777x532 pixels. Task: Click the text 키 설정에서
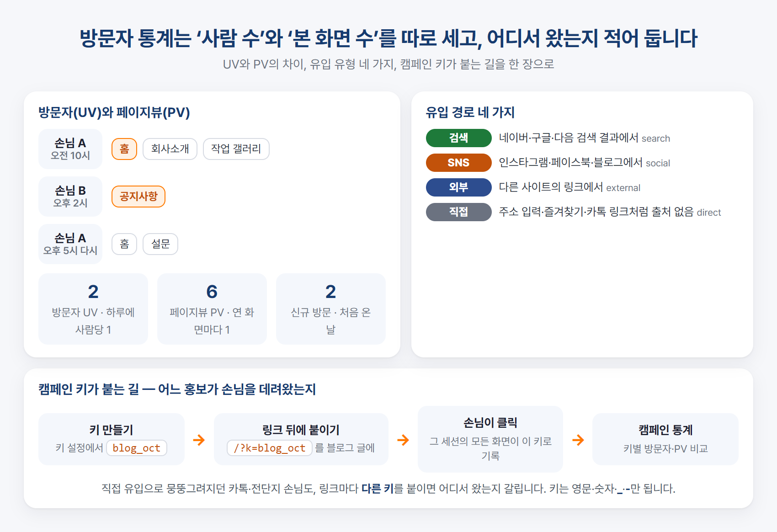80,448
